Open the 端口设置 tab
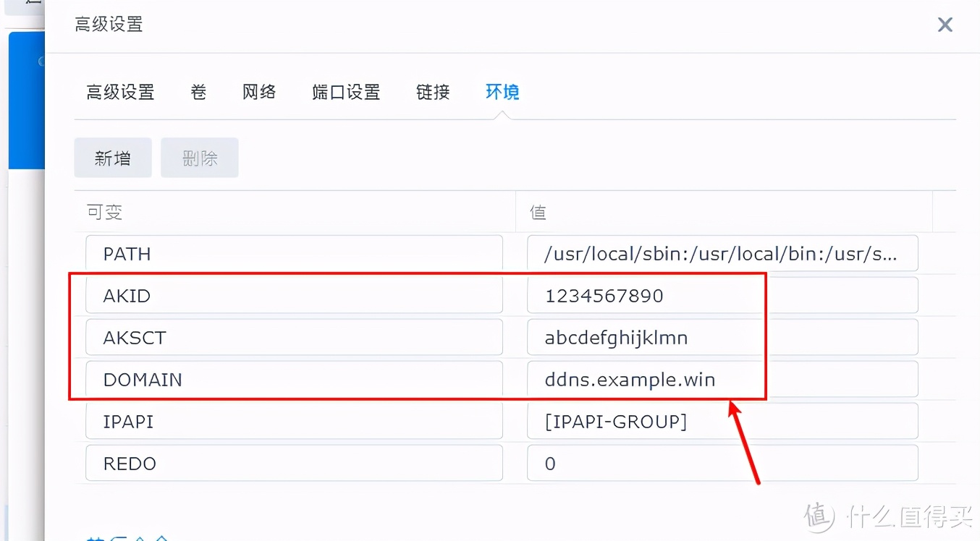The image size is (980, 541). 345,92
